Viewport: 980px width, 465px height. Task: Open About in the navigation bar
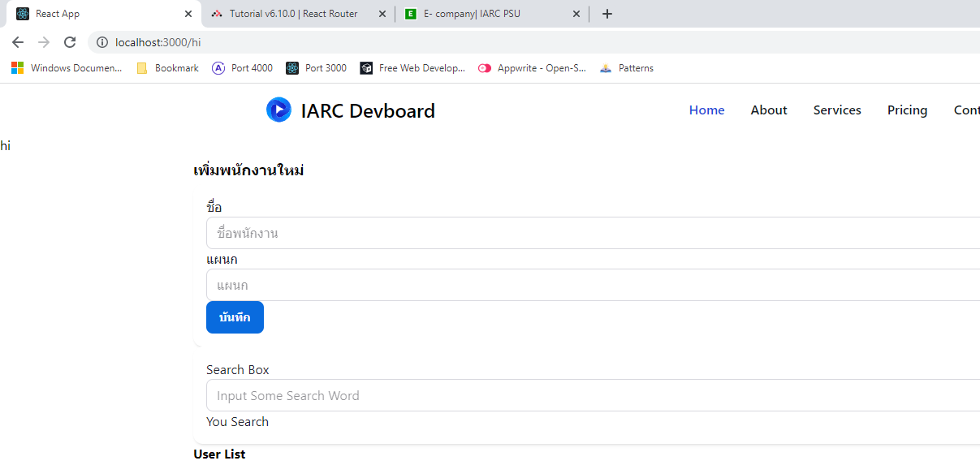click(769, 110)
